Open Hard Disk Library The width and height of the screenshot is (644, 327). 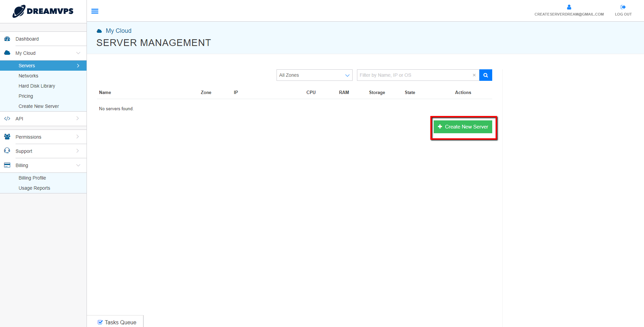[x=37, y=86]
